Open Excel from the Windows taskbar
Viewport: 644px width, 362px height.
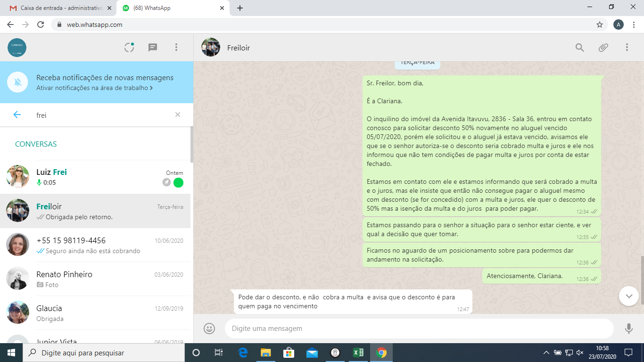pyautogui.click(x=358, y=353)
